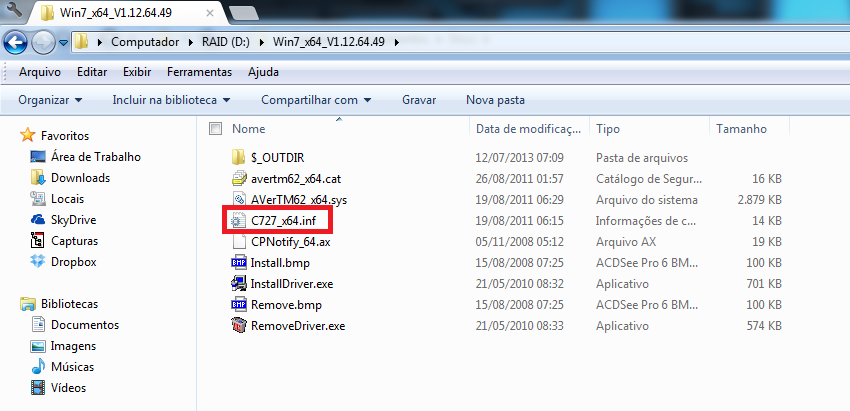Select the RemoveDriver.exe icon
850x411 pixels.
[239, 326]
